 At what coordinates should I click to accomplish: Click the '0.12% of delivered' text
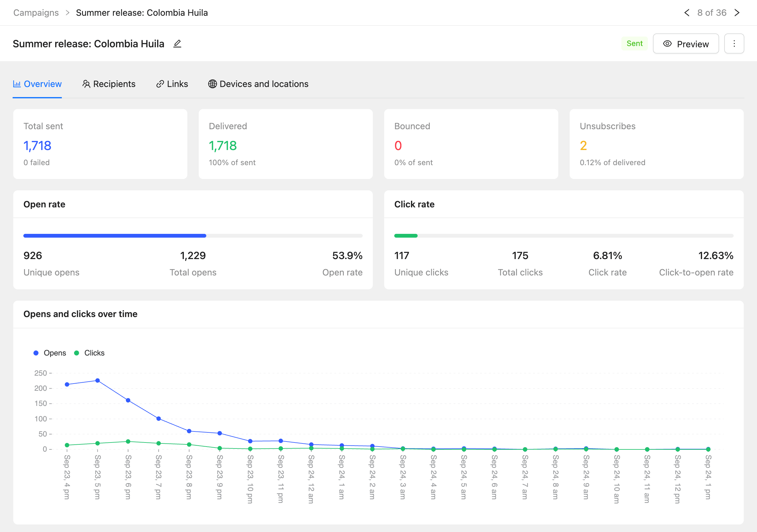tap(612, 162)
